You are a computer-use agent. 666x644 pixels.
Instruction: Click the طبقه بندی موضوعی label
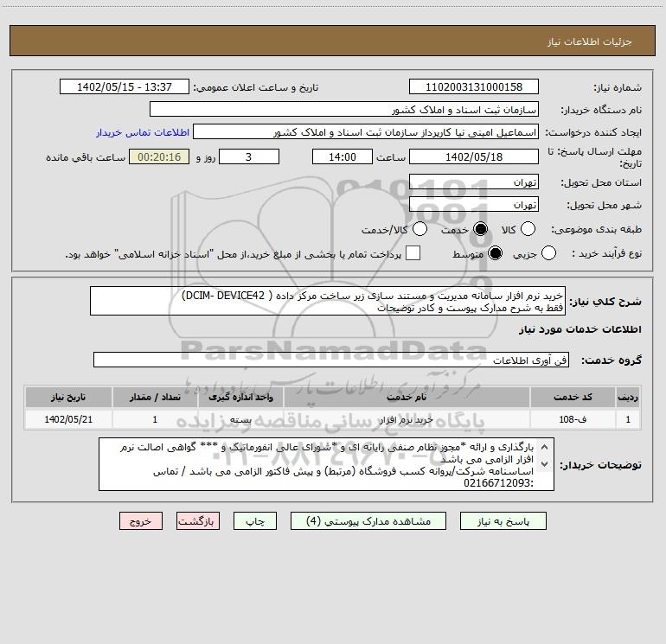pos(596,230)
